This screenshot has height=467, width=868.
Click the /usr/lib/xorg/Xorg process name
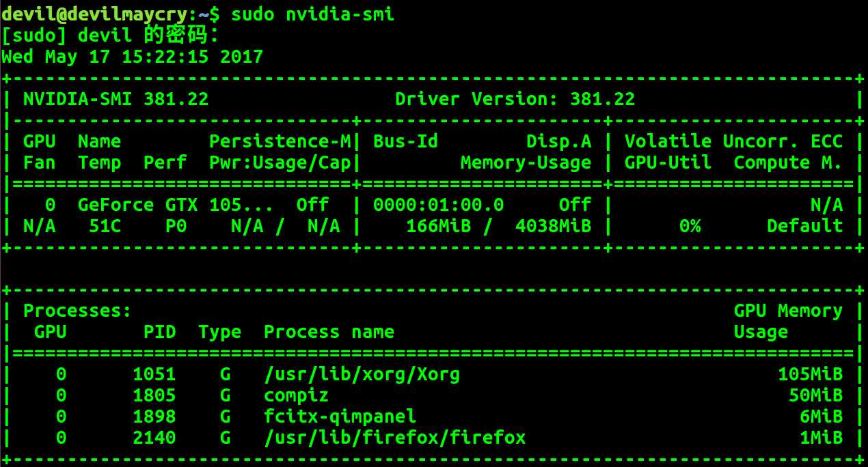362,375
